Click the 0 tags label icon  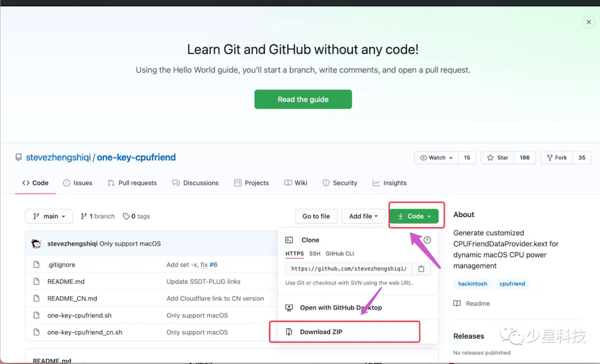[126, 216]
